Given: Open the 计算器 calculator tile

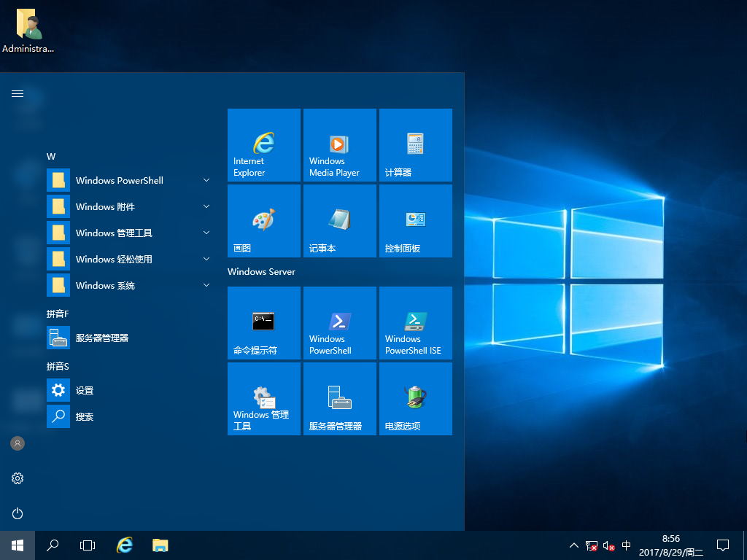Looking at the screenshot, I should pos(415,145).
